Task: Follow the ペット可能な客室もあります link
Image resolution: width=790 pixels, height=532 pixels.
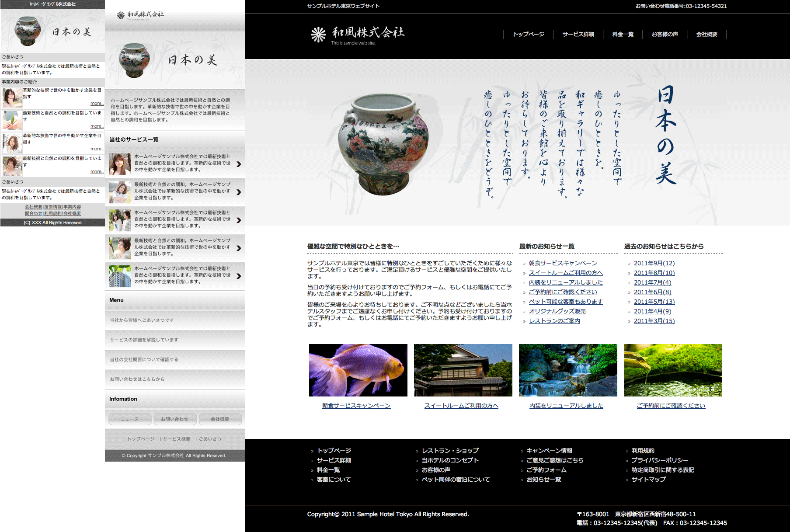Action: pyautogui.click(x=565, y=302)
